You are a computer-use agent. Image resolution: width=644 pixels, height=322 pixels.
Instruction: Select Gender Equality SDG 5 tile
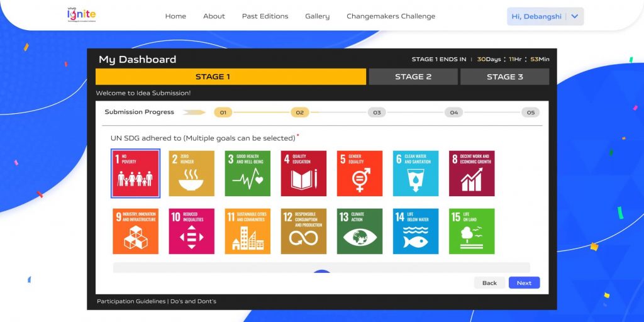pos(360,174)
